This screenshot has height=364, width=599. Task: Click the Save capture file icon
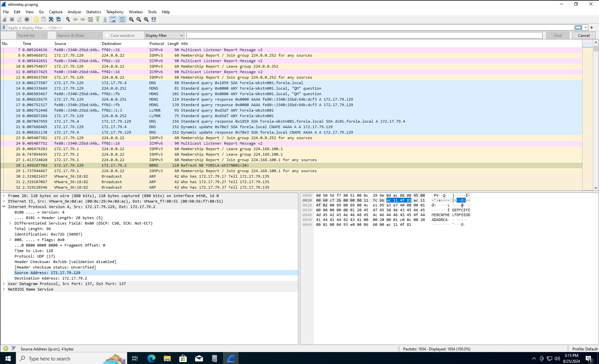[x=44, y=19]
